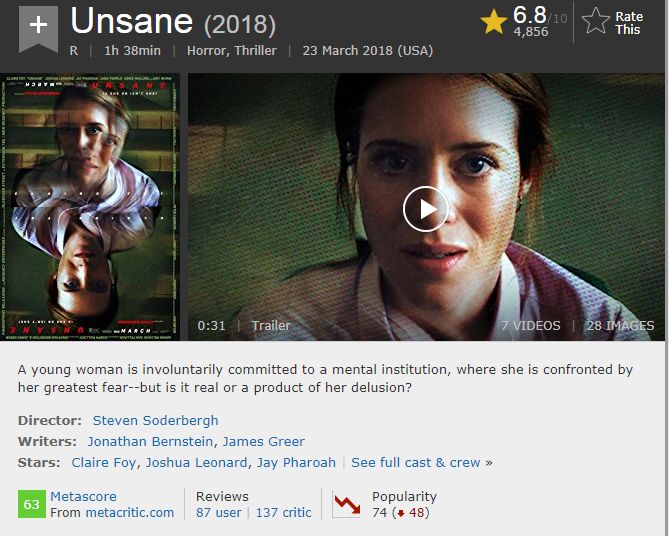Image resolution: width=669 pixels, height=536 pixels.
Task: Click the popularity downward trend icon
Action: tap(347, 504)
